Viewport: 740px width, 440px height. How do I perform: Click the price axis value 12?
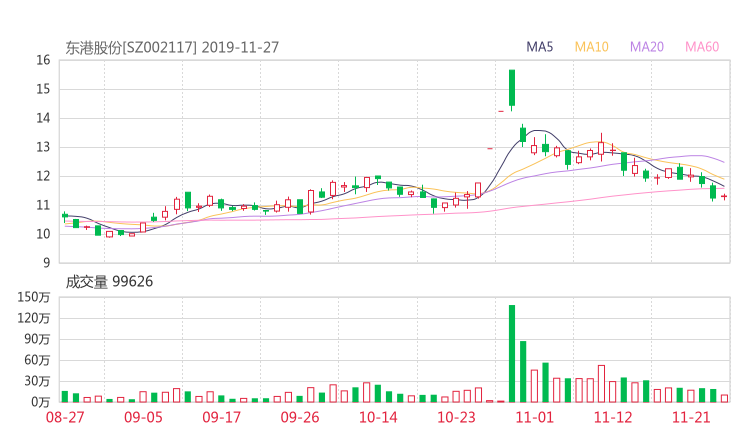pos(43,176)
